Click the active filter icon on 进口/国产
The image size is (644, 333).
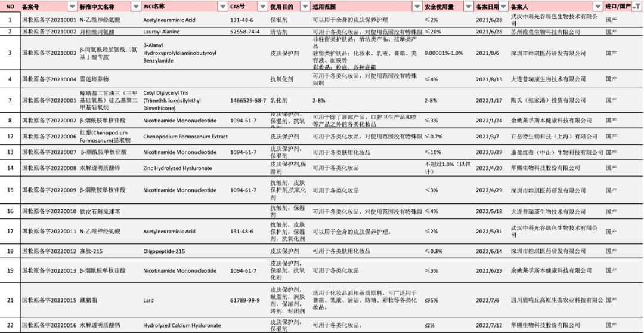coord(636,6)
